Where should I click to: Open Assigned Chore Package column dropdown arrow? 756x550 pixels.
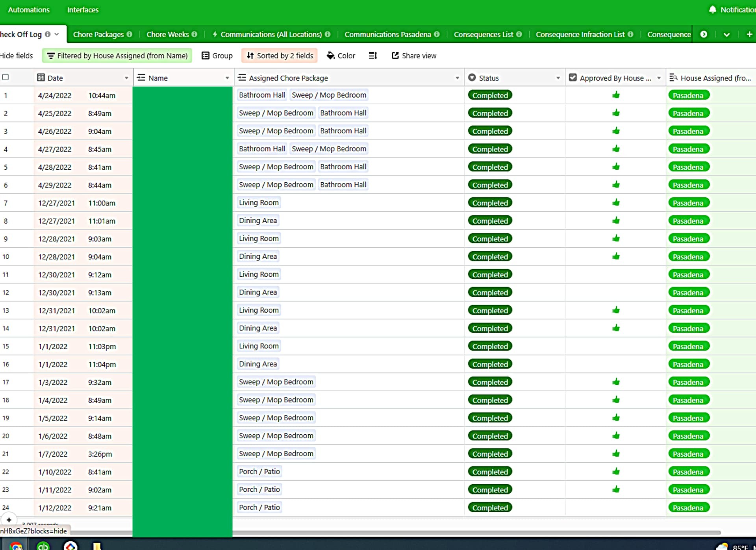pyautogui.click(x=457, y=78)
